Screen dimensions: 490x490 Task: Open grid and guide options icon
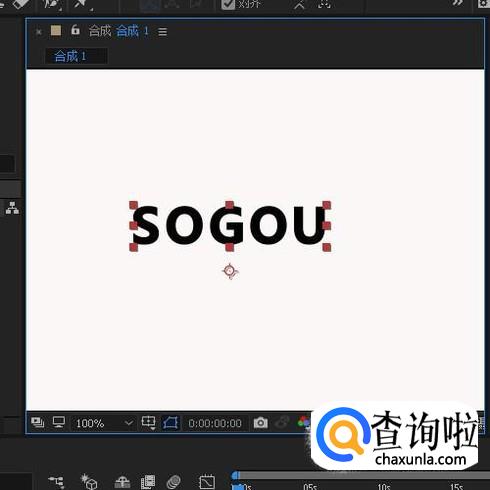149,423
